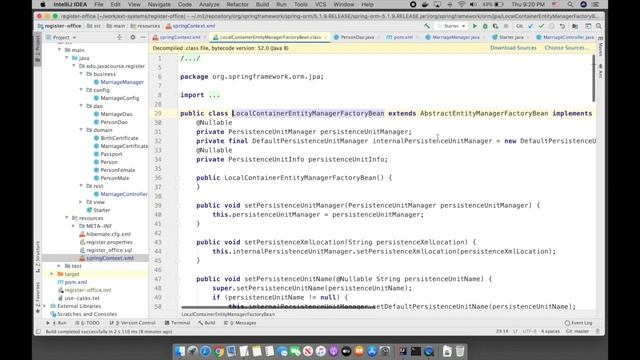640x360 pixels.
Task: Open the Favorites side tool window
Action: 38,297
